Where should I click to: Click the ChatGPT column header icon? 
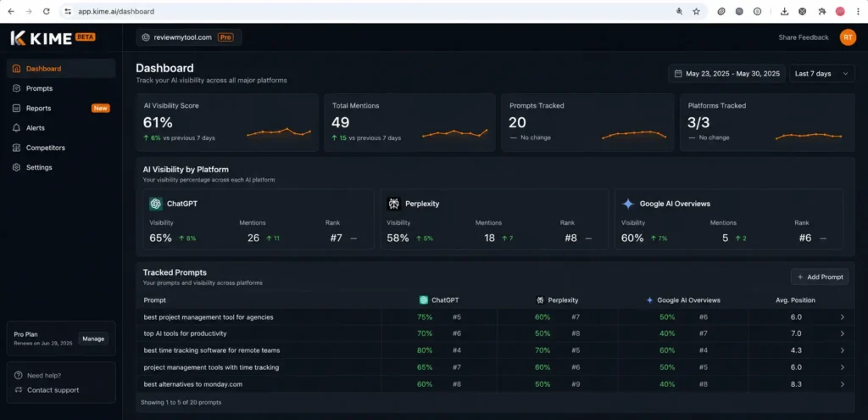[x=424, y=300]
